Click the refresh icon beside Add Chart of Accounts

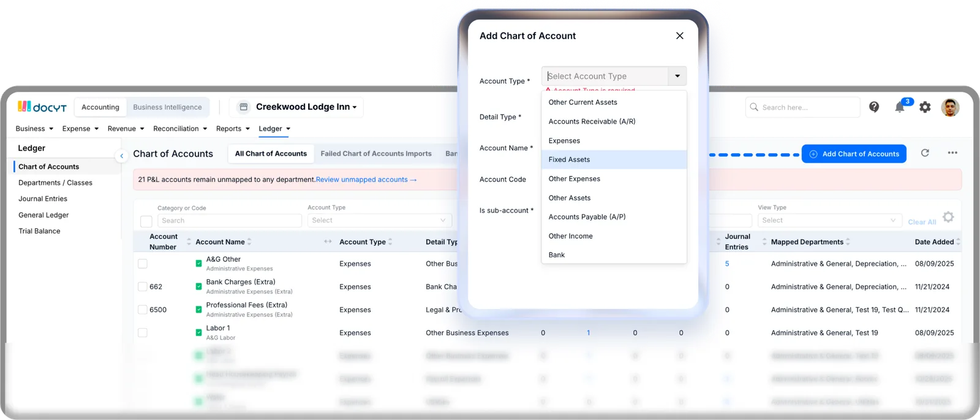point(925,153)
